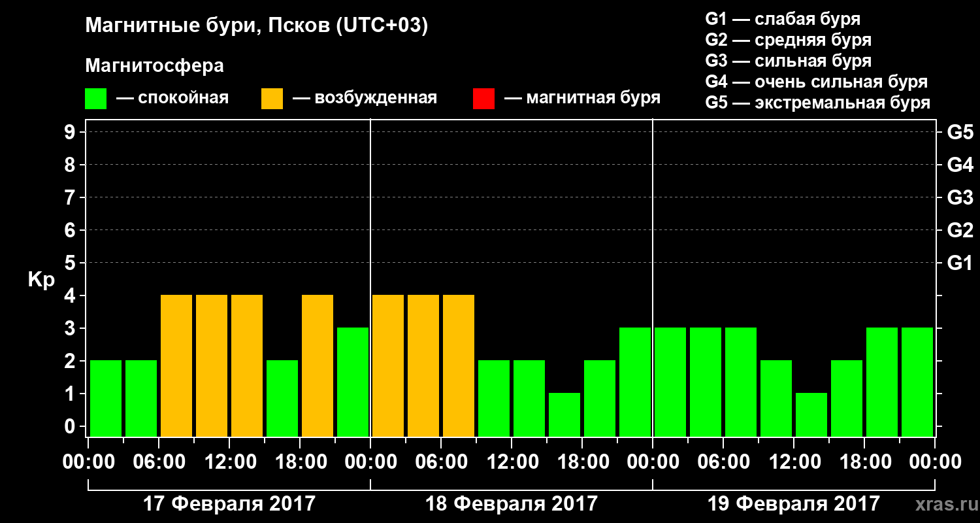
Task: Click the Kp 1 bar on 18 February
Action: point(564,414)
